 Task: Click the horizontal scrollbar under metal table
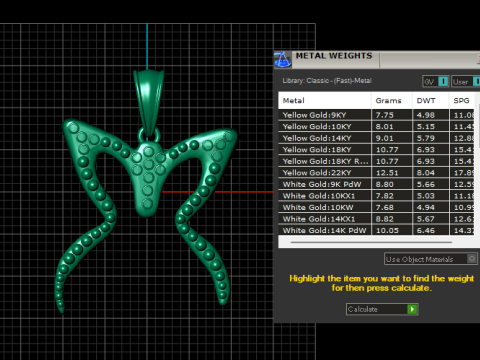[x=371, y=242]
